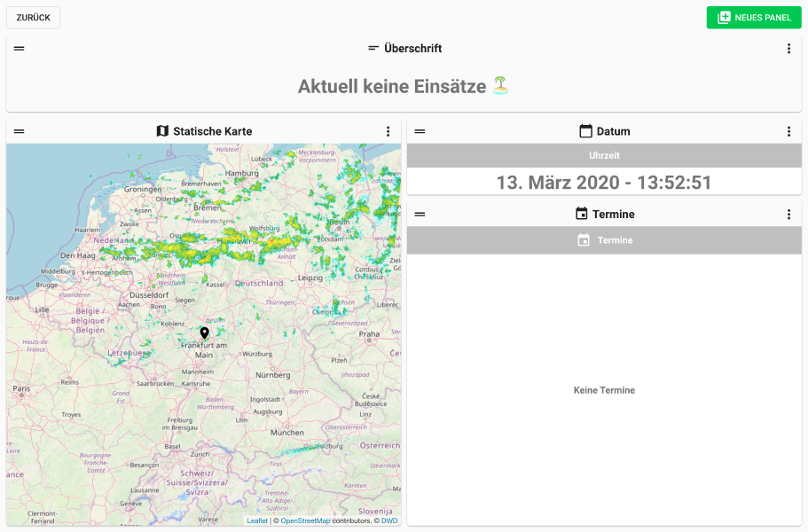Click the calendar icon beside Termine

(583, 214)
